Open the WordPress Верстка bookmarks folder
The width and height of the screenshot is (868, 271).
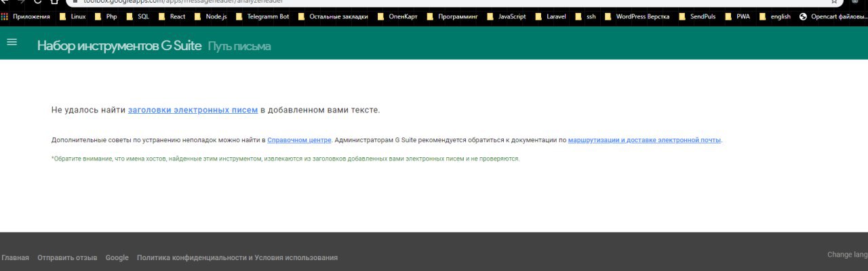[x=637, y=16]
